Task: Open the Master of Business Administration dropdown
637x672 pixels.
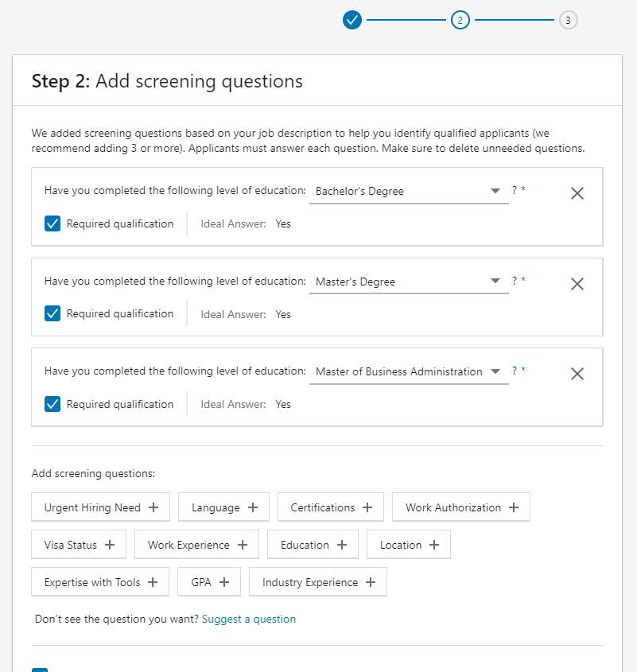Action: coord(495,371)
